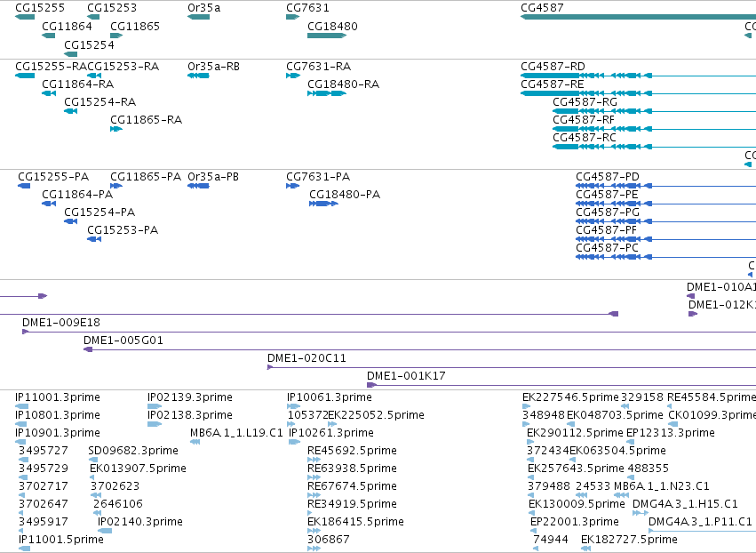Select transcript CG4587-RD

coord(639,76)
